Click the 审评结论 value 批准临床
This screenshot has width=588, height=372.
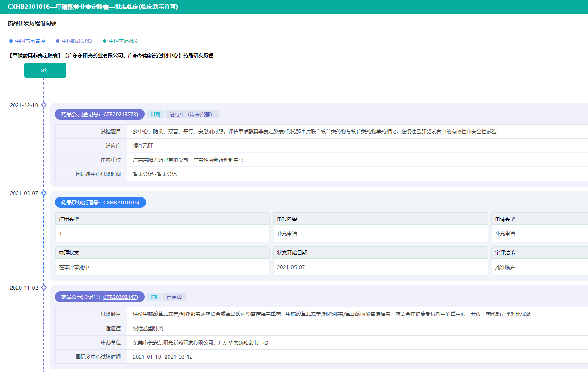coord(505,267)
